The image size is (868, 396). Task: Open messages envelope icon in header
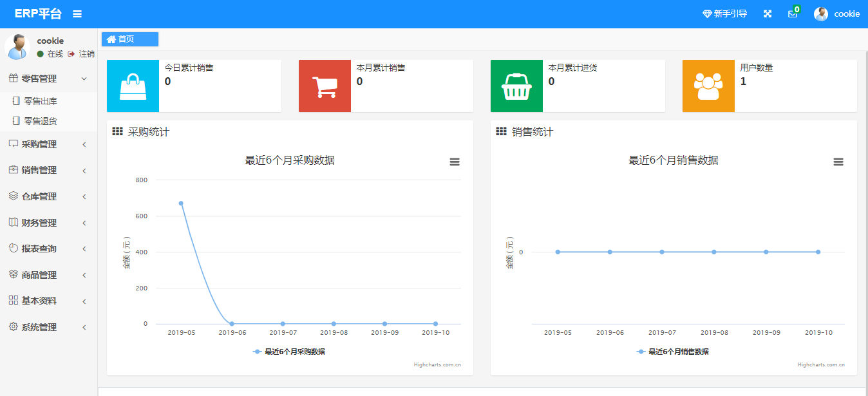tap(793, 14)
